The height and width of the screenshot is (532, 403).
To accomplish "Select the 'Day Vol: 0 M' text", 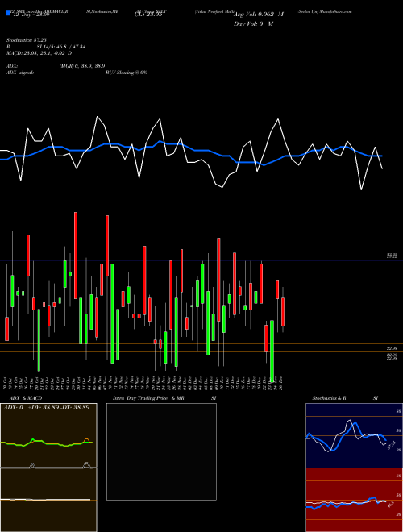I will pos(253,24).
